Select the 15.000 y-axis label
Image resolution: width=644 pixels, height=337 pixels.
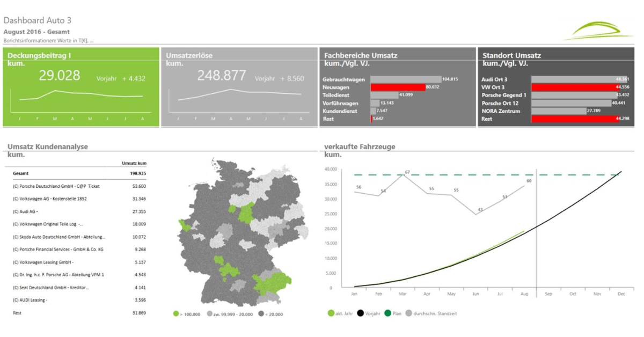(332, 243)
